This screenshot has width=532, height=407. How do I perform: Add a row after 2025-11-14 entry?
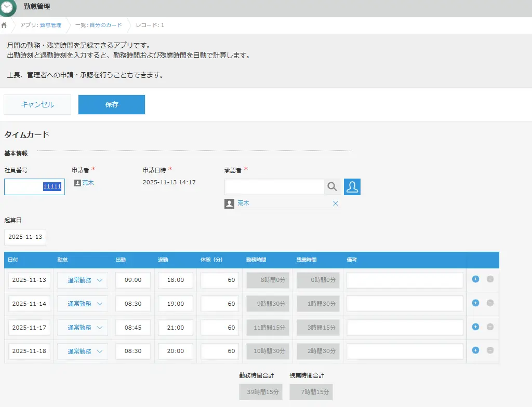(475, 303)
